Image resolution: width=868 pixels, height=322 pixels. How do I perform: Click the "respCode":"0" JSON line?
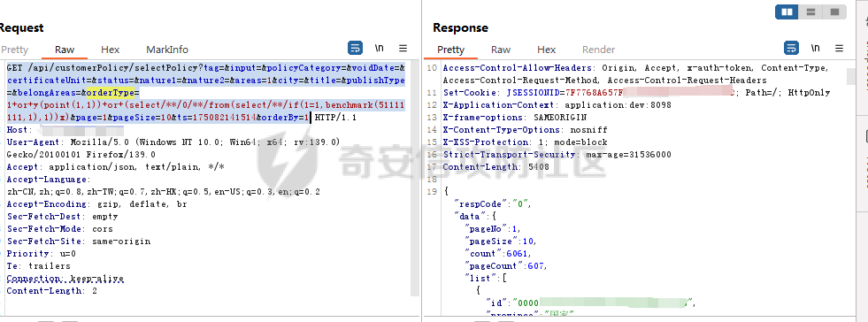click(x=492, y=204)
